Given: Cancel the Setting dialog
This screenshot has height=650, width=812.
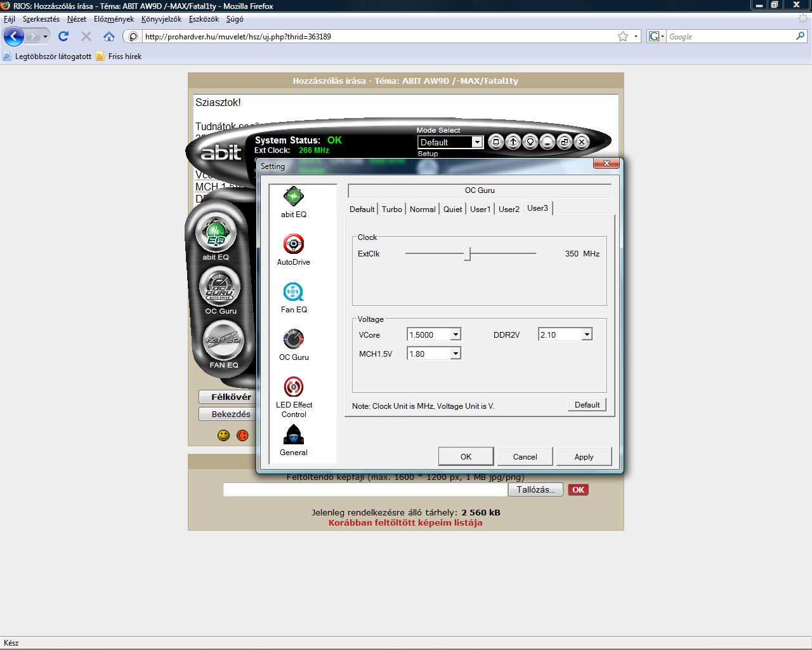Looking at the screenshot, I should pos(525,456).
